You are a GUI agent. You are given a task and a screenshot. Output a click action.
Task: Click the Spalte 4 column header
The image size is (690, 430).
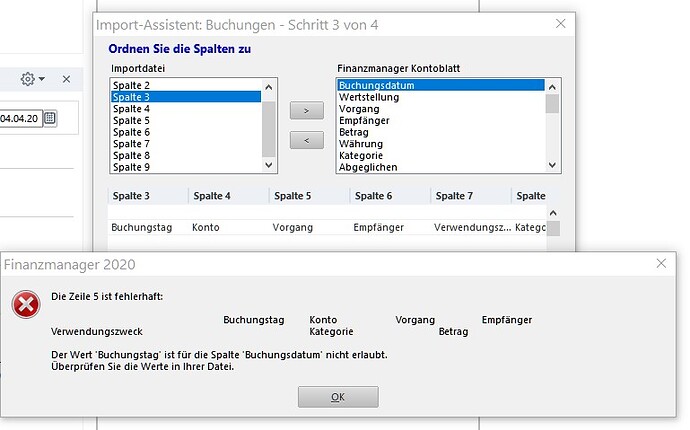210,195
